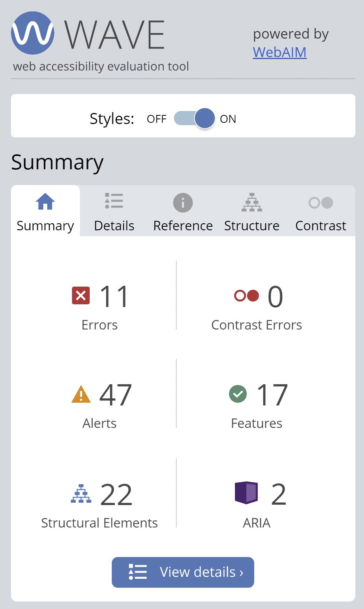This screenshot has height=609, width=364.
Task: Click the Summary heading text
Action: pyautogui.click(x=57, y=162)
